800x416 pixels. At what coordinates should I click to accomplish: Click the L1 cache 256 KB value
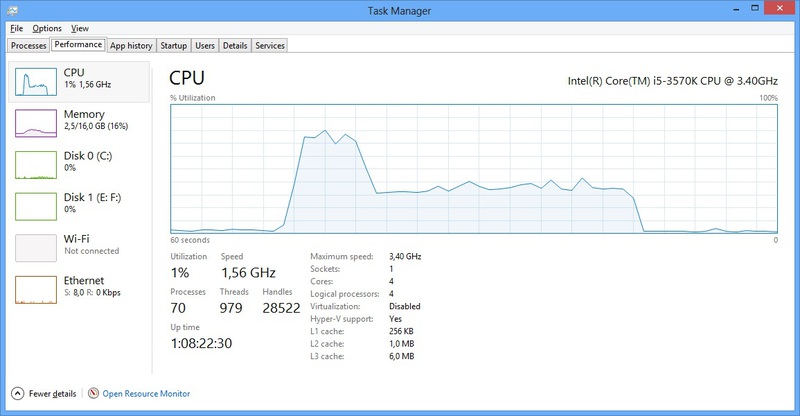pyautogui.click(x=401, y=331)
